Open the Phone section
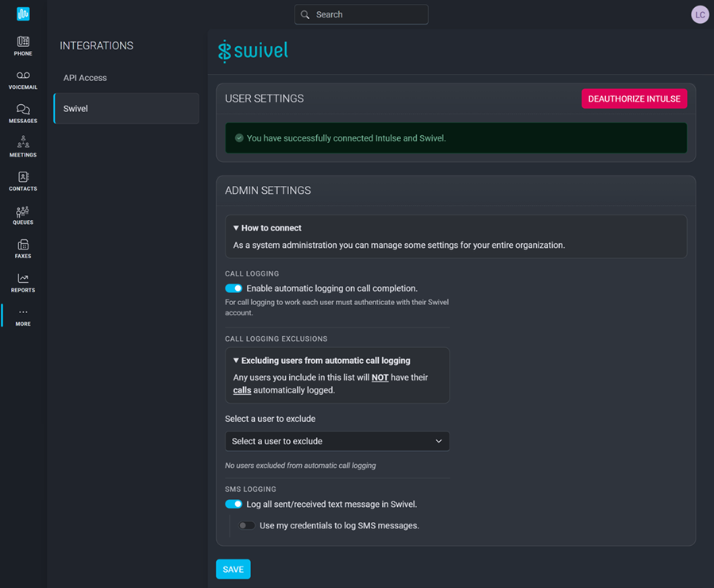Viewport: 714px width, 588px height. [23, 46]
